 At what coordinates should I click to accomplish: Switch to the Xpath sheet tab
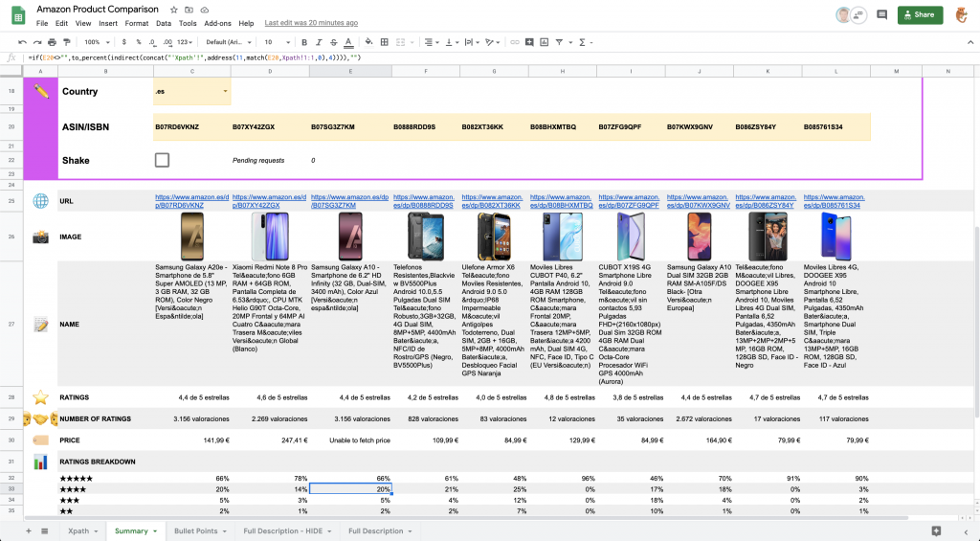point(82,531)
